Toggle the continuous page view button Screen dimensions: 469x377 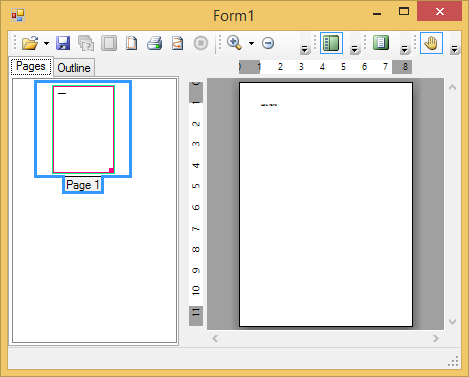click(x=381, y=43)
